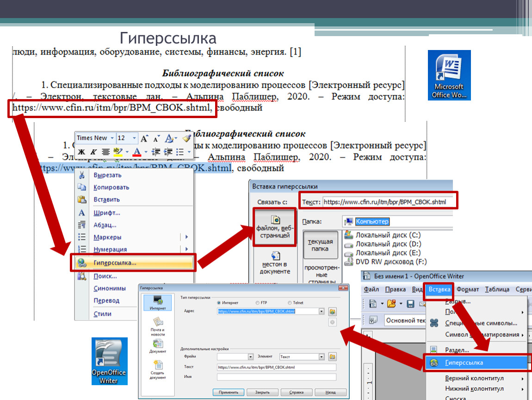Click the red font color swatch button

tap(137, 152)
